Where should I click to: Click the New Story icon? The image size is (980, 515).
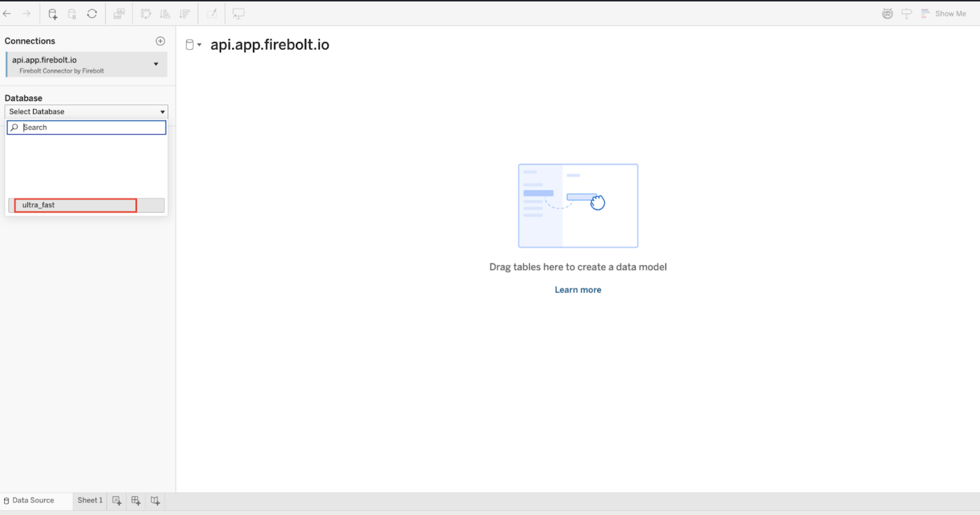point(155,501)
